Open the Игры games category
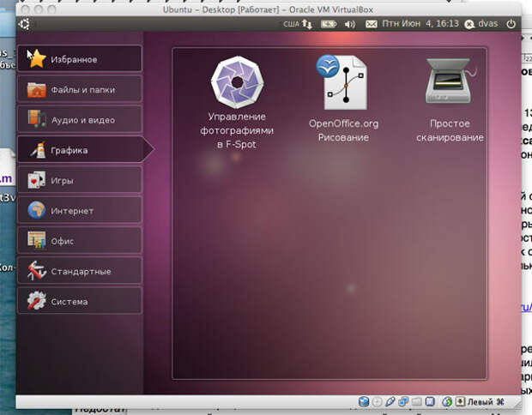The image size is (532, 415). coord(80,180)
